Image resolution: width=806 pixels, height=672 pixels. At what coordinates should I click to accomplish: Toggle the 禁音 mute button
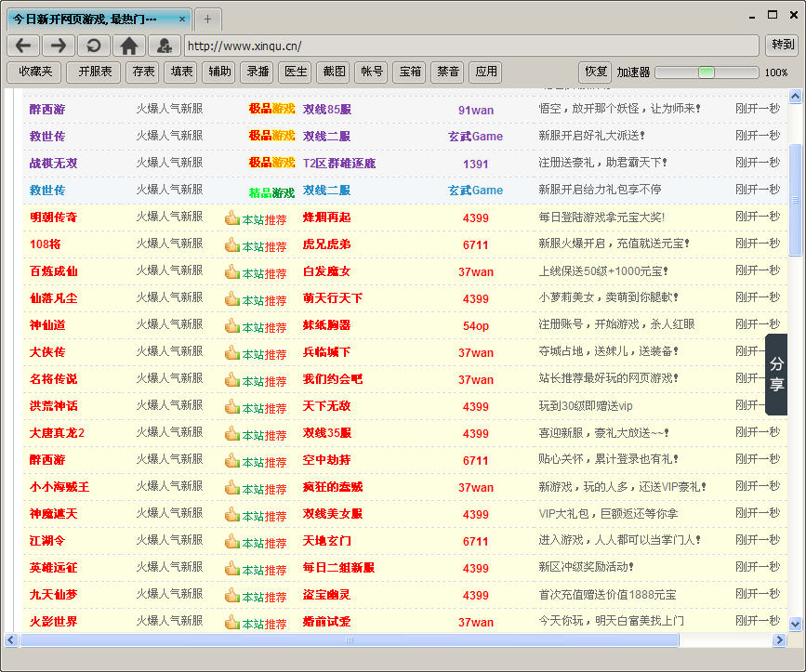pyautogui.click(x=448, y=72)
